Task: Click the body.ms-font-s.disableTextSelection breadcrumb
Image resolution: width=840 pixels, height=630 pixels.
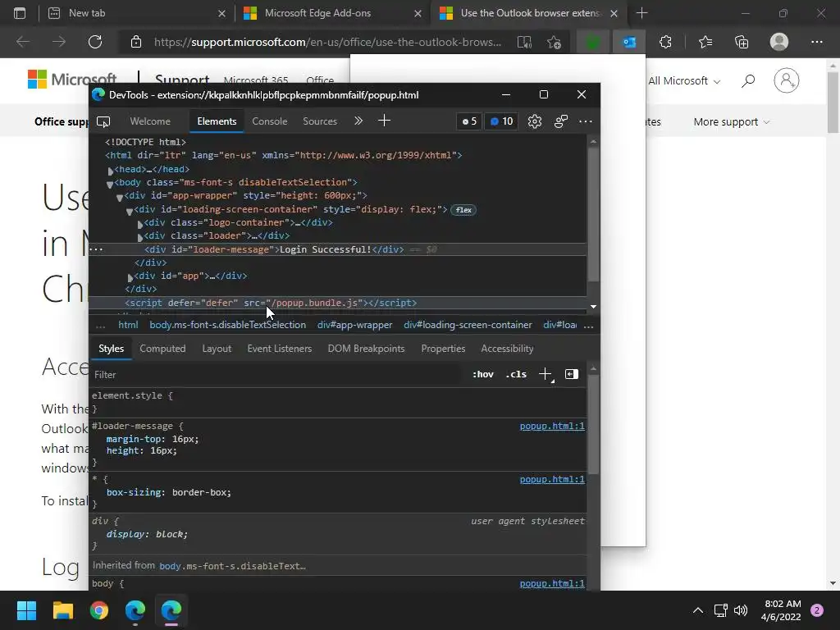Action: pyautogui.click(x=228, y=325)
